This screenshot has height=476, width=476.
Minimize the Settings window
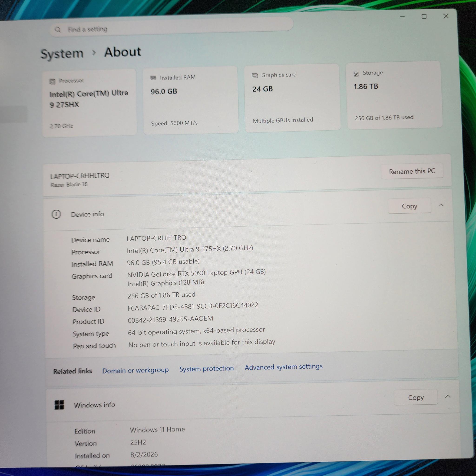402,17
